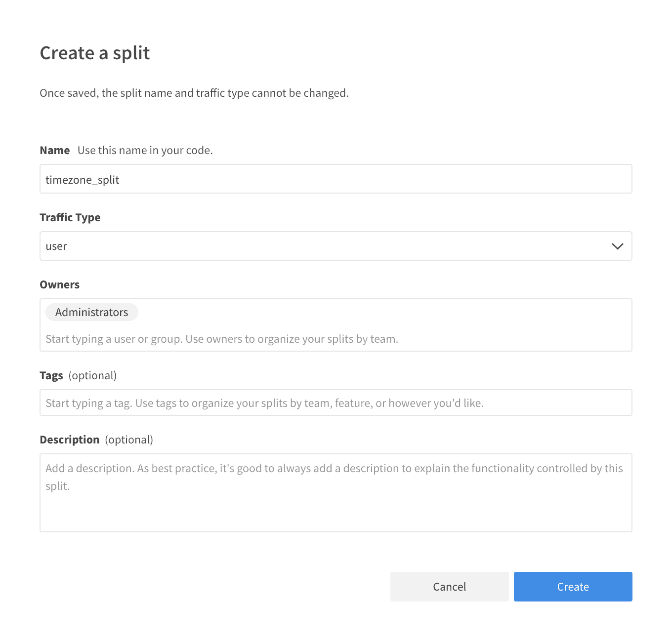The image size is (672, 641).
Task: Click the 'Once saved' notice text
Action: pos(194,93)
